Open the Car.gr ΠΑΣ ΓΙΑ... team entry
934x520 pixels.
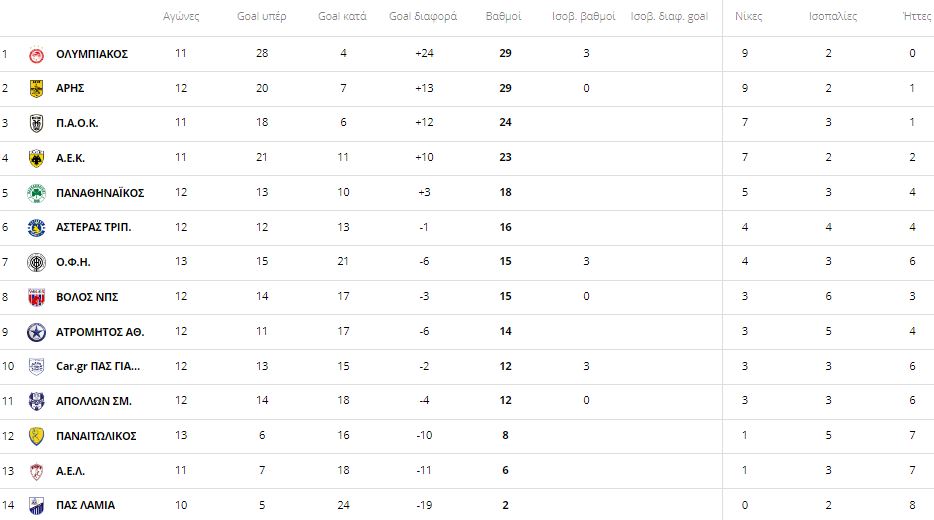98,366
